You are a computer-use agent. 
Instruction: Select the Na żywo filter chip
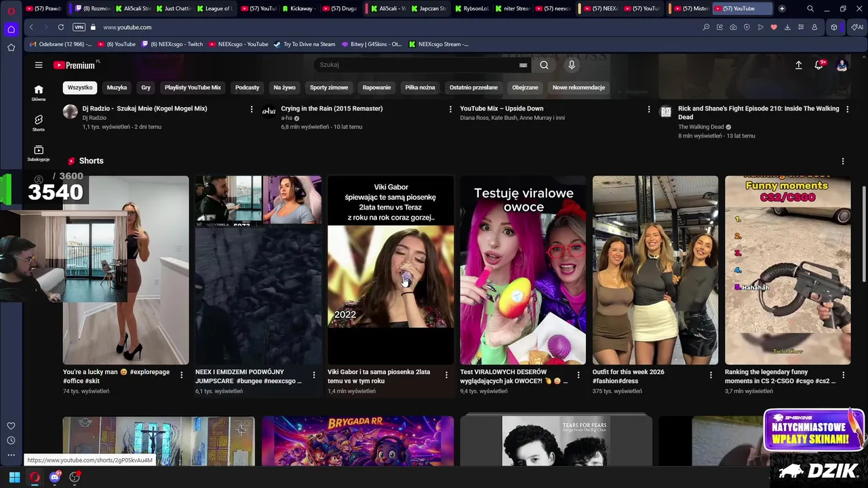point(285,87)
